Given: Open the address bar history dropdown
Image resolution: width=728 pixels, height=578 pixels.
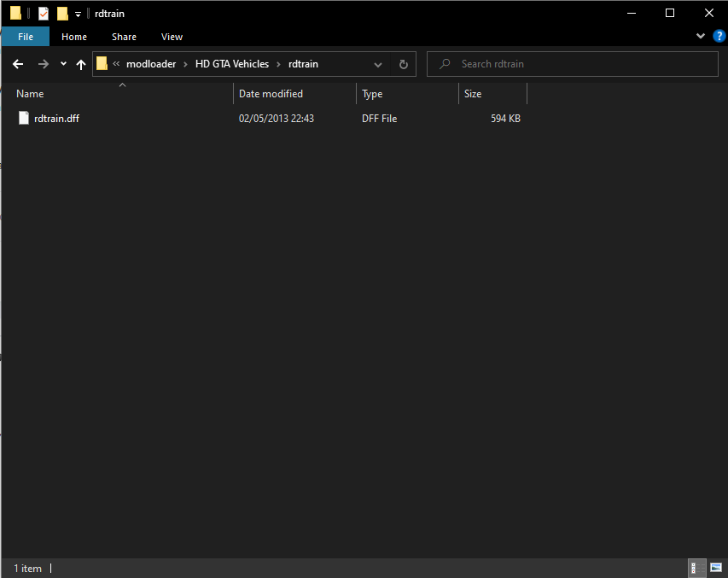Looking at the screenshot, I should 378,65.
